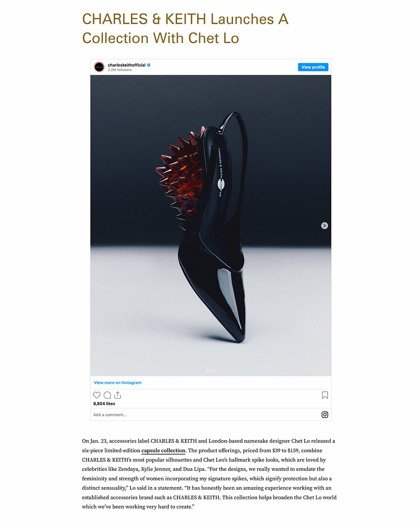Click the article headline title
Screen dimensions: 420x523
pos(185,28)
